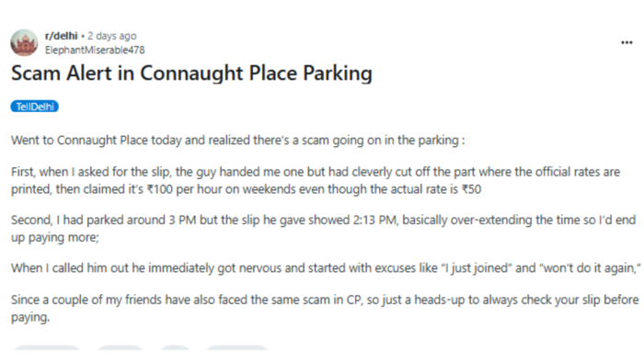Screen dimensions: 644x362
Task: Click the paragraph starting 'Went to Connaught Place today'
Action: [x=237, y=141]
